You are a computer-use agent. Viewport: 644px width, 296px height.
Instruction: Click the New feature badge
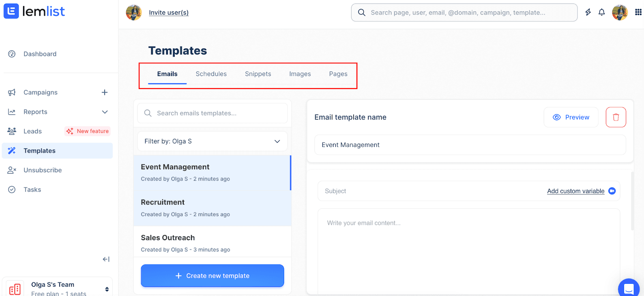(x=88, y=131)
